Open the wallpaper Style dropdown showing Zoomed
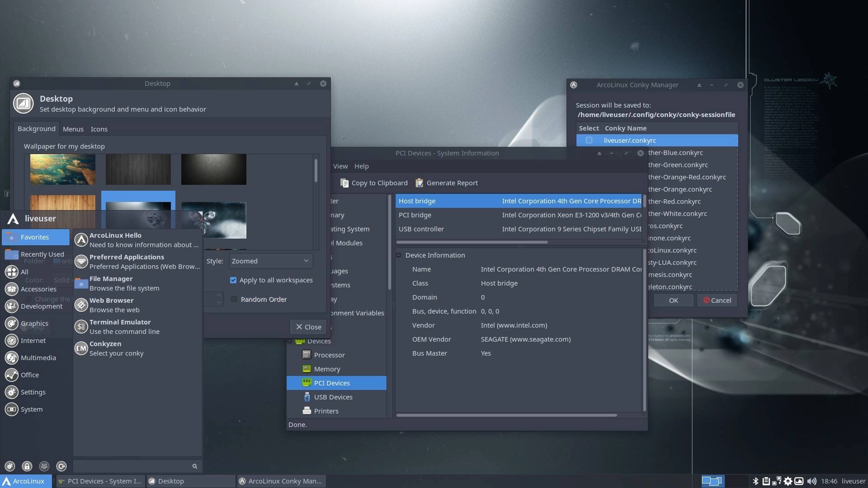Image resolution: width=868 pixels, height=488 pixels. click(271, 261)
